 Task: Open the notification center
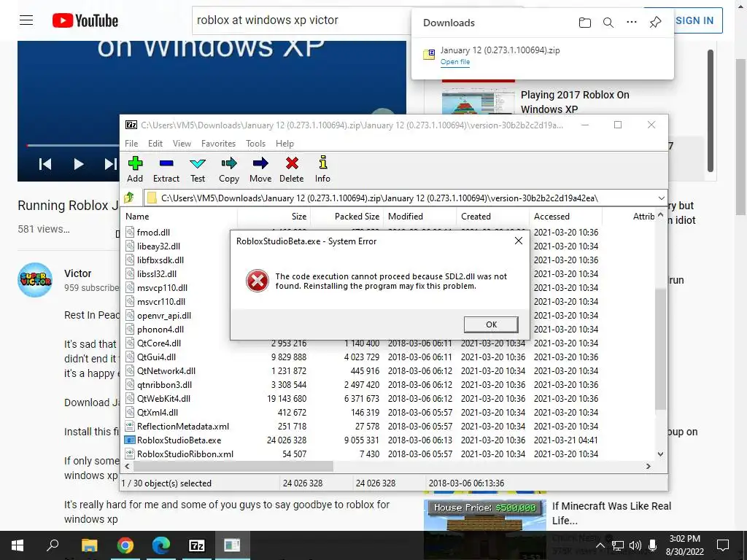723,545
